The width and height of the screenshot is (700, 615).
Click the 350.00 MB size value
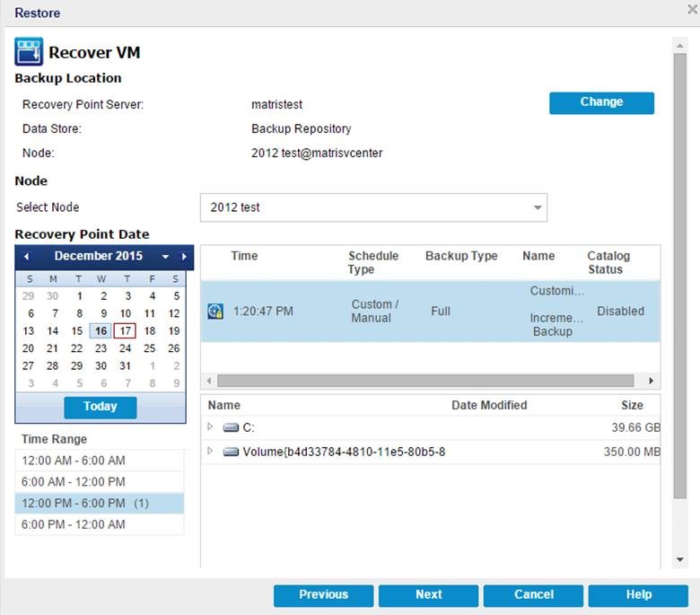tap(632, 452)
